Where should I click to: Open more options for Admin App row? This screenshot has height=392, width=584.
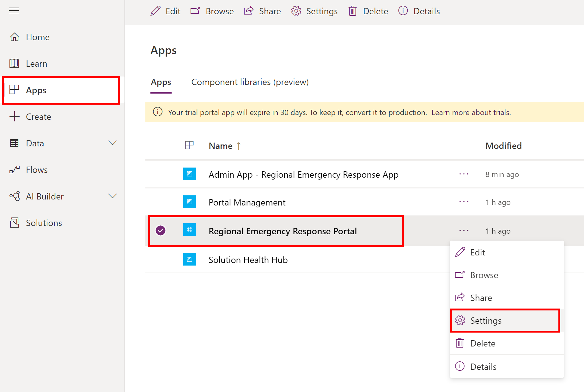[464, 174]
